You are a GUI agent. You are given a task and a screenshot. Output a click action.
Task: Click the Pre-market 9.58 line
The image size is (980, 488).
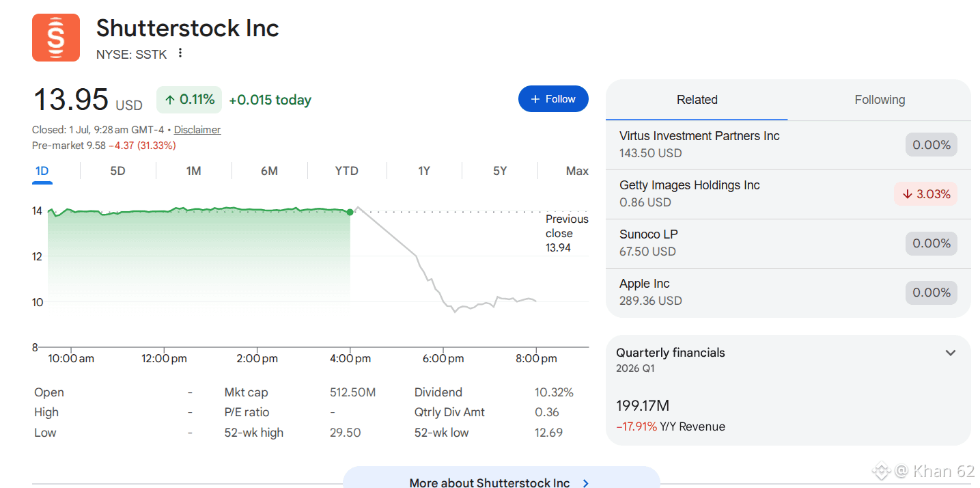[104, 146]
